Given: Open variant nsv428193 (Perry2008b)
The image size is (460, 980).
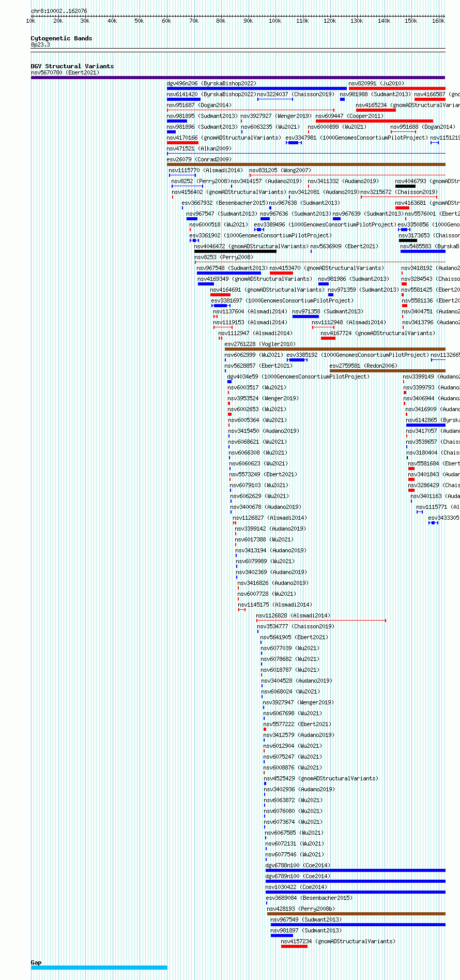Looking at the screenshot, I should (301, 909).
